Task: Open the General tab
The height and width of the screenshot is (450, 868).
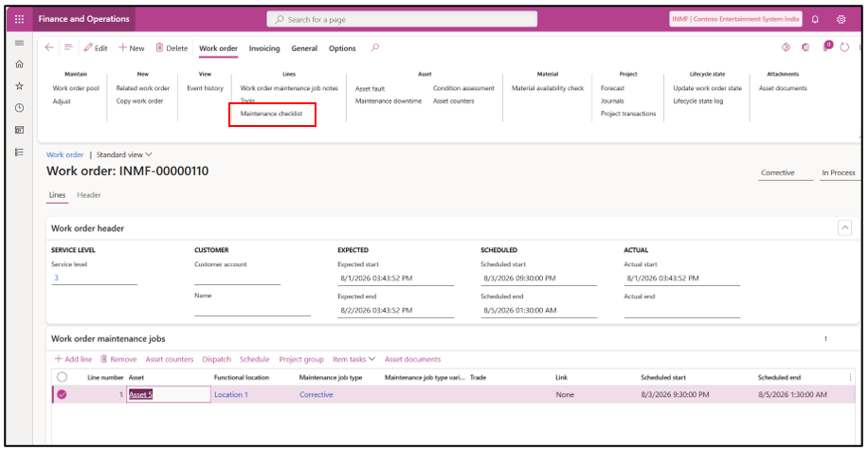Action: point(304,48)
